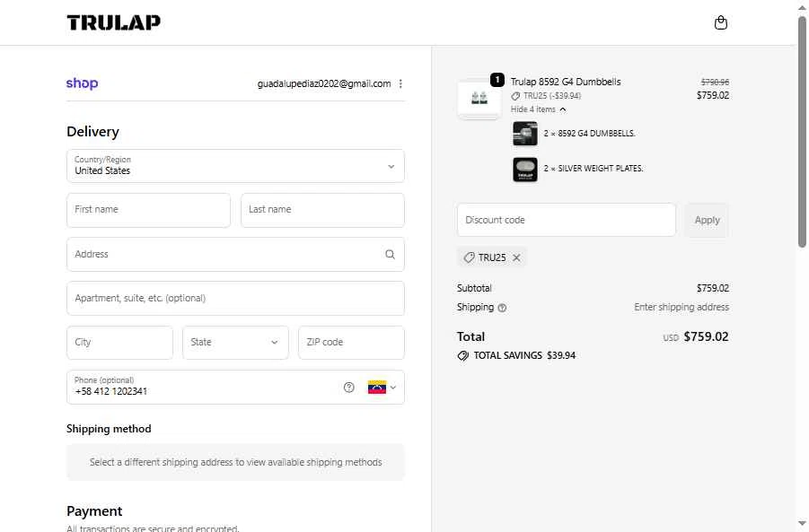Click the total price $759.02

click(706, 336)
